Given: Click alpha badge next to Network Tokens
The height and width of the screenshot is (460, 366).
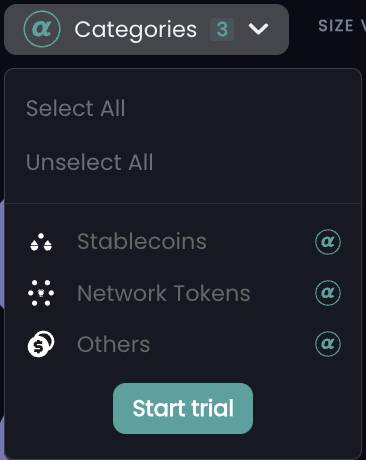Looking at the screenshot, I should pyautogui.click(x=328, y=293).
